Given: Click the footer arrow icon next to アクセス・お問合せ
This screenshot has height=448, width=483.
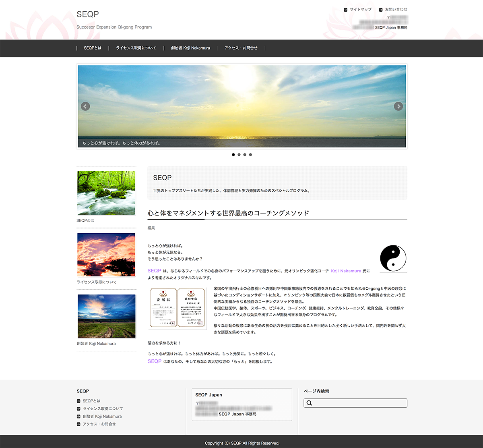Looking at the screenshot, I should (78, 424).
